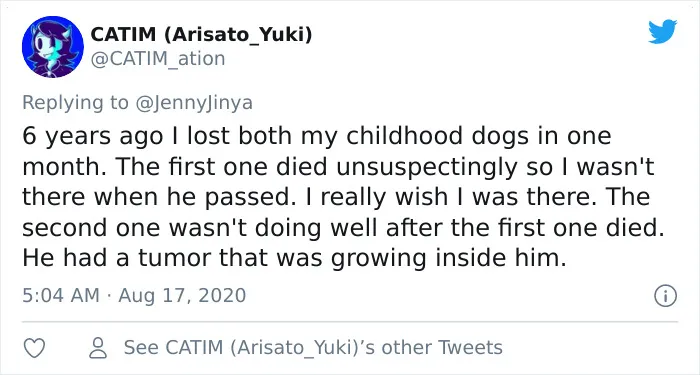Open the @JennyJinya mention link
Viewport: 700px width, 375px height.
(x=194, y=103)
